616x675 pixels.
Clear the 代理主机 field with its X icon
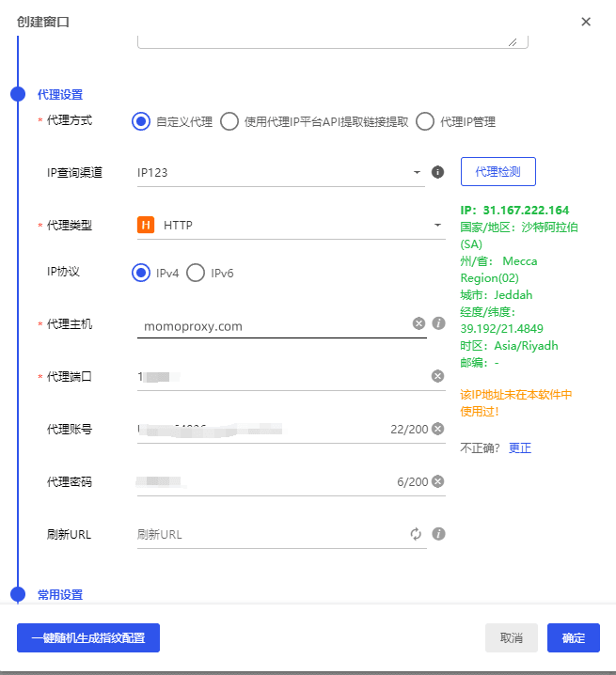pos(419,323)
